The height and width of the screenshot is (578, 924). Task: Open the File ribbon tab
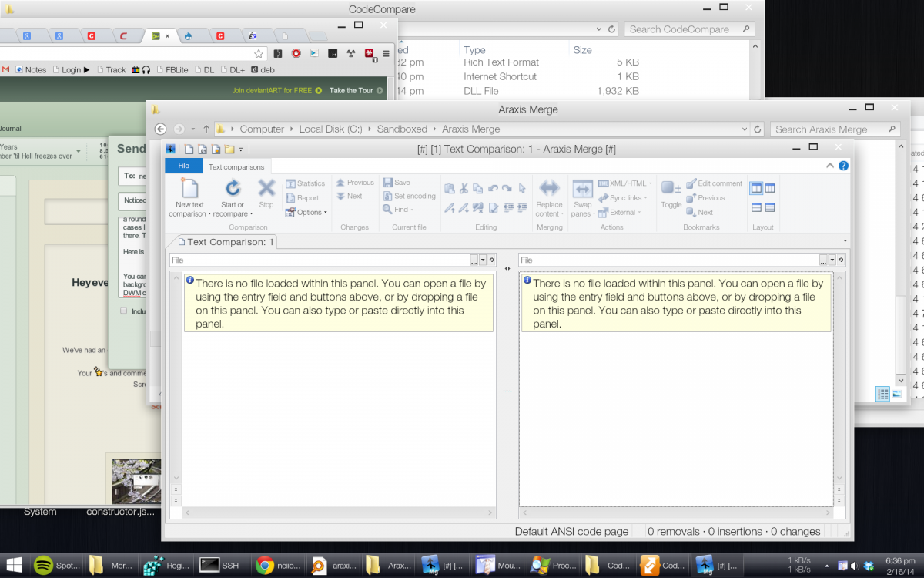point(183,166)
